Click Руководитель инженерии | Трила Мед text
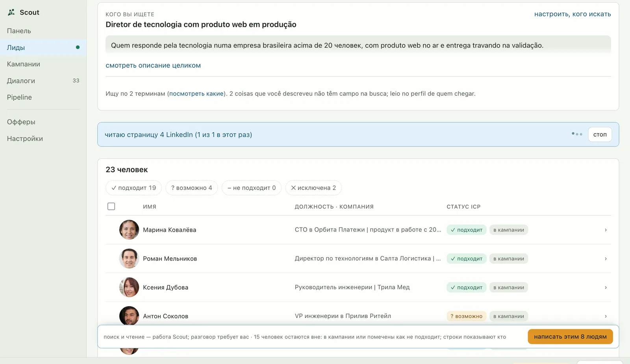 tap(352, 287)
